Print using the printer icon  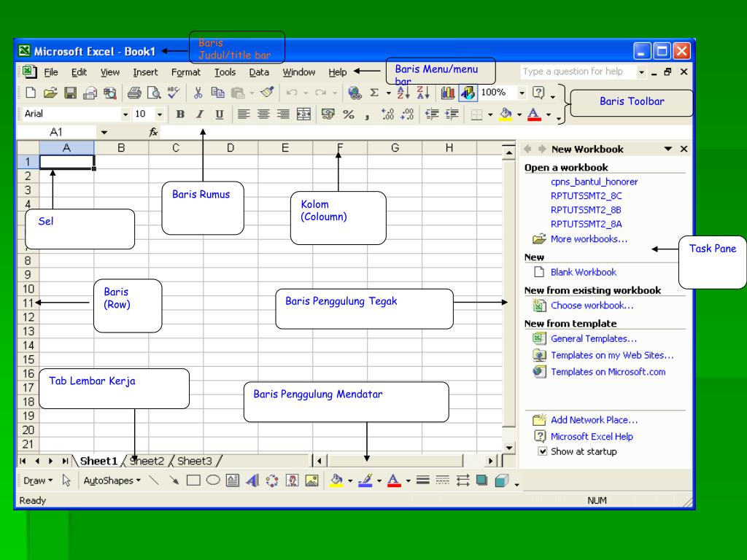tap(134, 93)
